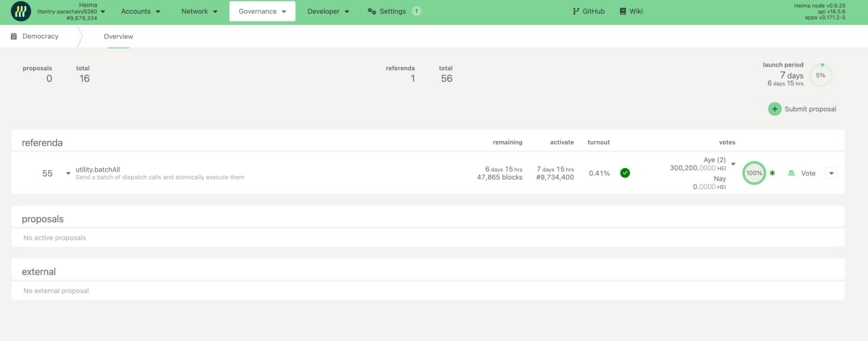868x341 pixels.
Task: Open the Settings menu
Action: coord(394,12)
